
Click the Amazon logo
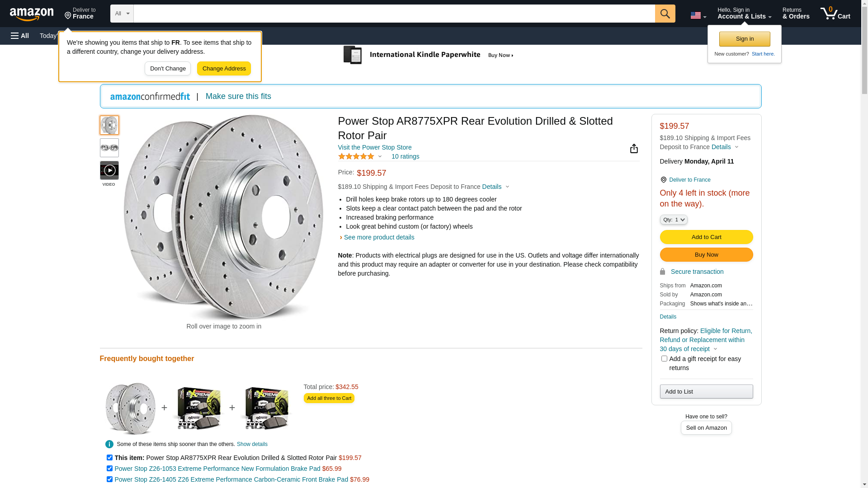coord(32,14)
